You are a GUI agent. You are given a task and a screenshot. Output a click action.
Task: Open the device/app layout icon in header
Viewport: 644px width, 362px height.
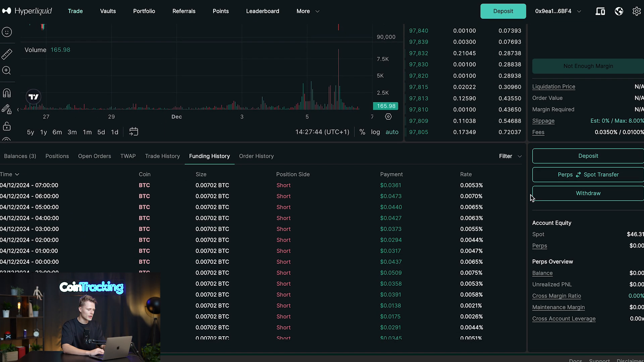pyautogui.click(x=600, y=11)
